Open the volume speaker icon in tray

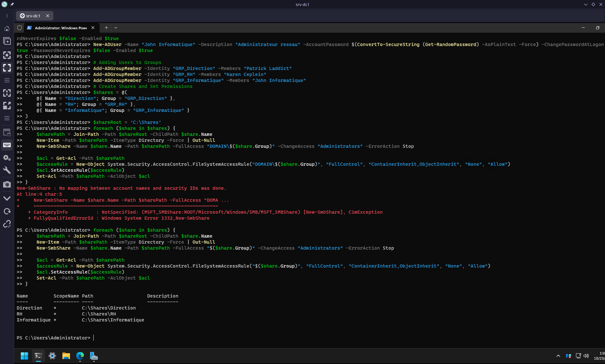tap(586, 356)
